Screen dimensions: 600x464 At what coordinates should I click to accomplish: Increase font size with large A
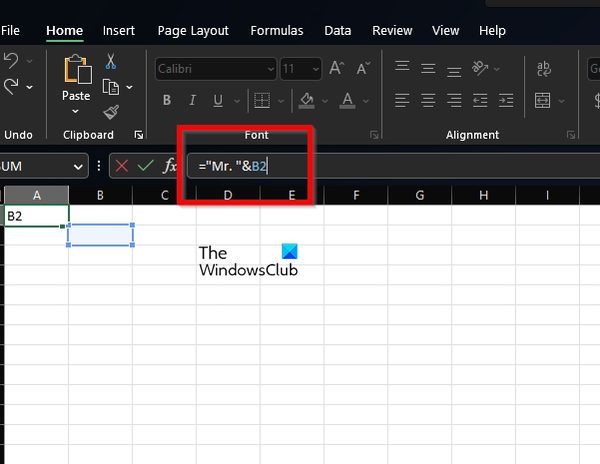(x=336, y=68)
